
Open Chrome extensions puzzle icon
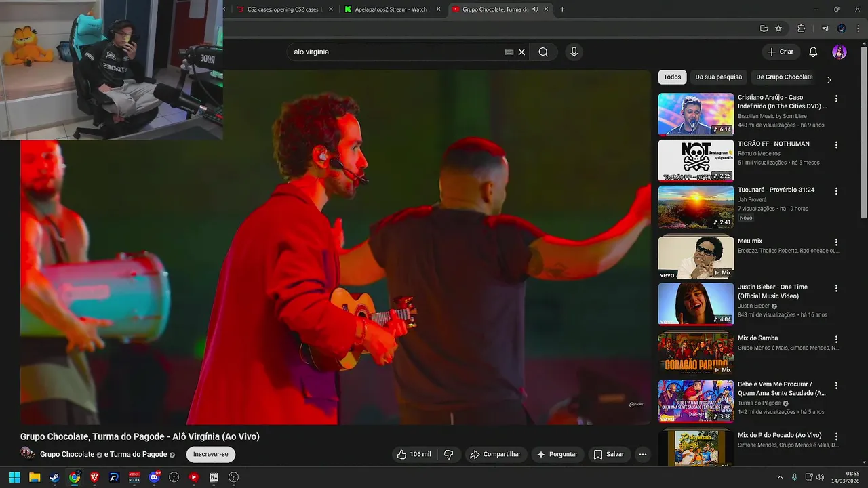pyautogui.click(x=801, y=28)
